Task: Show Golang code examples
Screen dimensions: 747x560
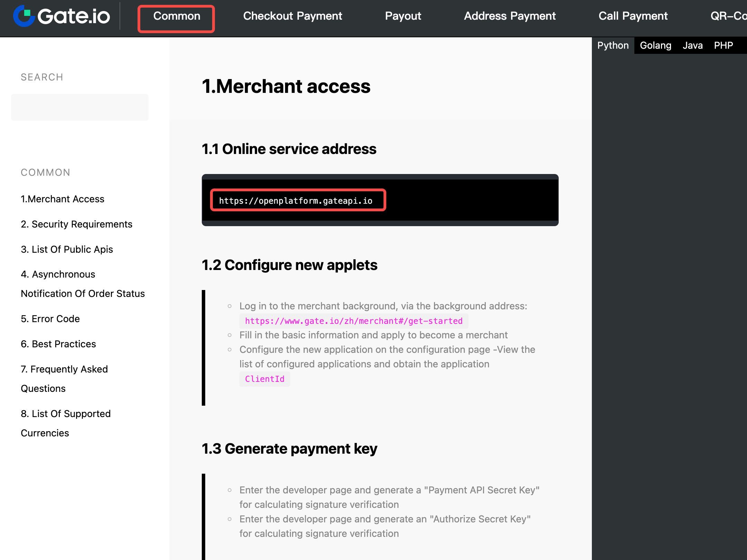Action: pyautogui.click(x=655, y=46)
